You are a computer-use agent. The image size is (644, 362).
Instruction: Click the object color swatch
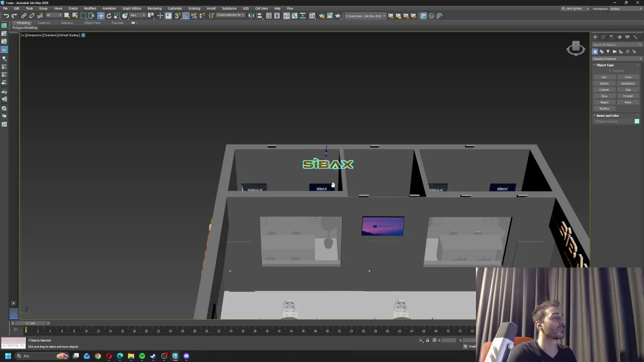[637, 121]
